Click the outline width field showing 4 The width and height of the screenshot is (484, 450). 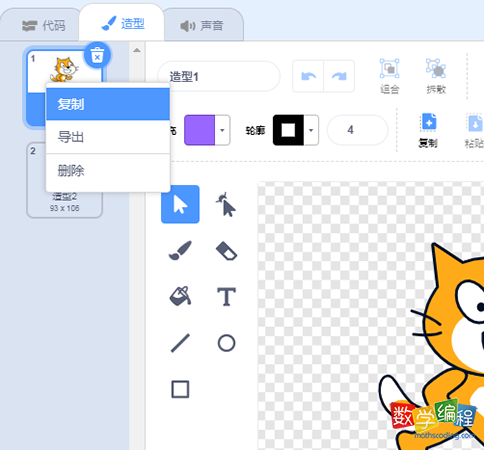point(358,130)
